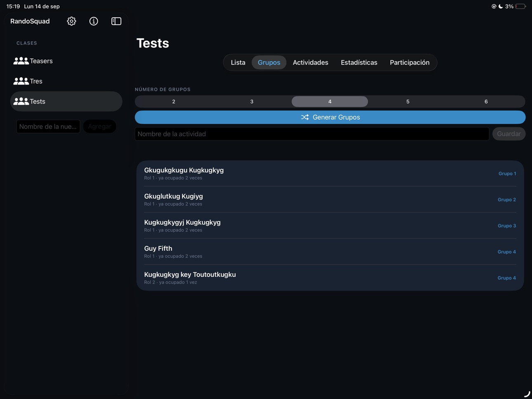Click the Grupo 2 label
The height and width of the screenshot is (399, 532).
(x=507, y=200)
